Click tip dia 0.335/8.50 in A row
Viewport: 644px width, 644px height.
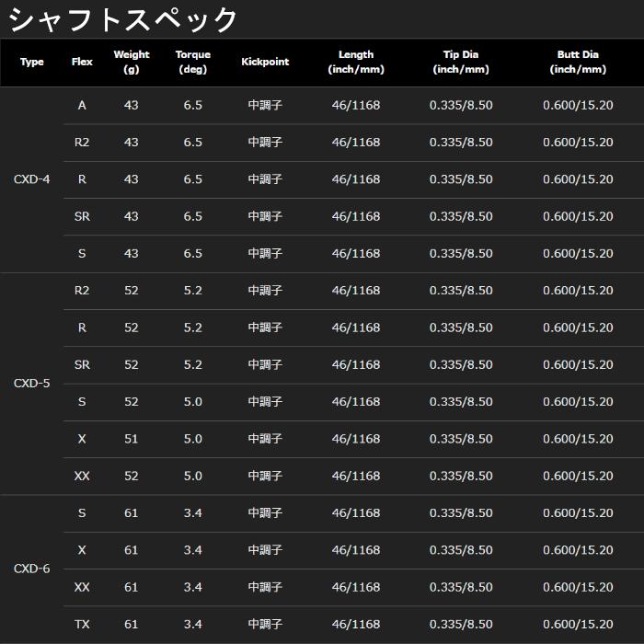(x=461, y=105)
